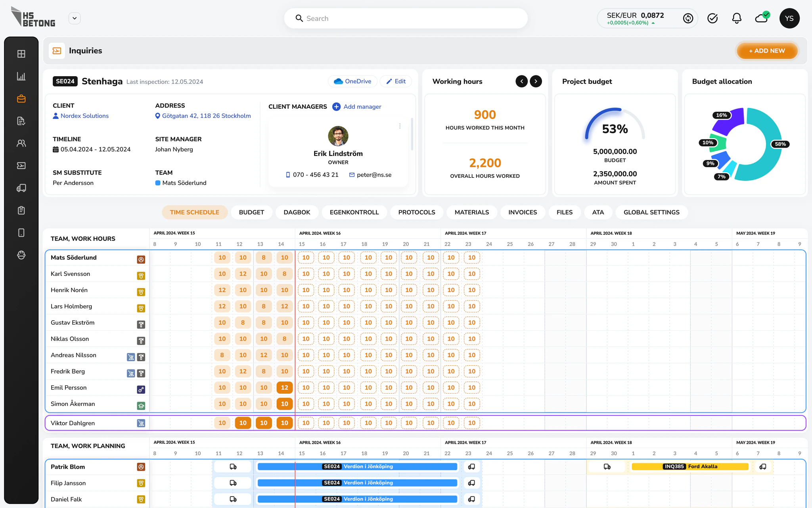812x508 pixels.
Task: Open the GLOBAL SETTINGS tab
Action: click(x=651, y=212)
